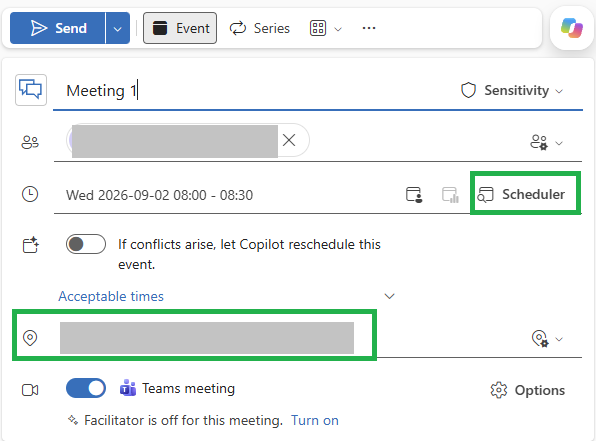Screen dimensions: 596x441
Task: Launch Copilot from the colorful icon
Action: point(572,28)
